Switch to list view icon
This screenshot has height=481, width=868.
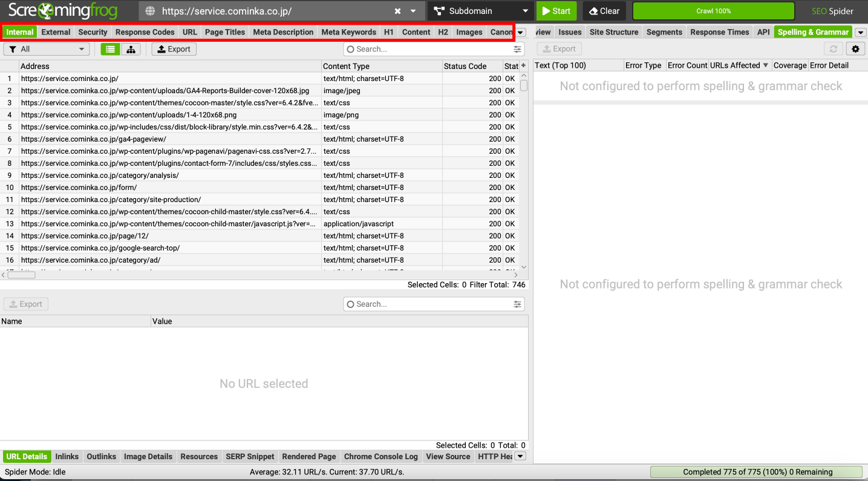109,49
